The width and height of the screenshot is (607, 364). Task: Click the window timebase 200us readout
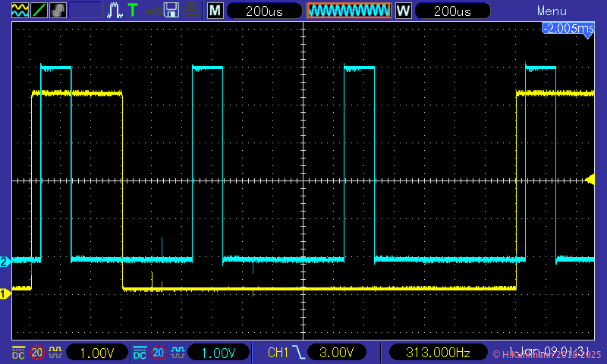click(452, 11)
